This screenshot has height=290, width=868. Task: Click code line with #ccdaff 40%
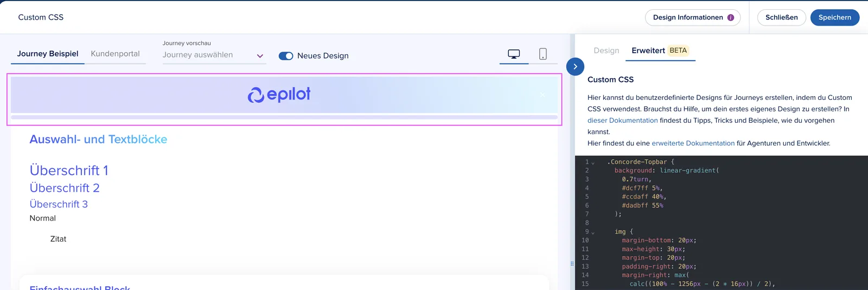pos(644,197)
